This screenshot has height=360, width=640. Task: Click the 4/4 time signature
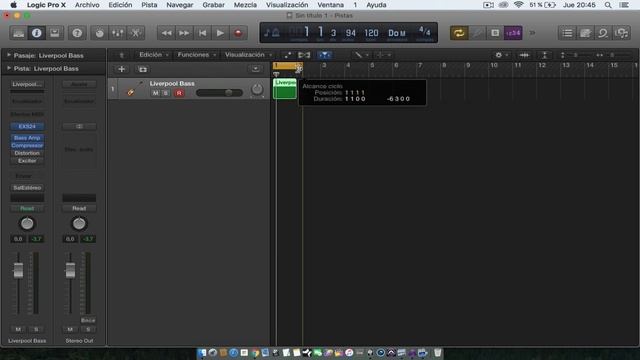coord(424,31)
